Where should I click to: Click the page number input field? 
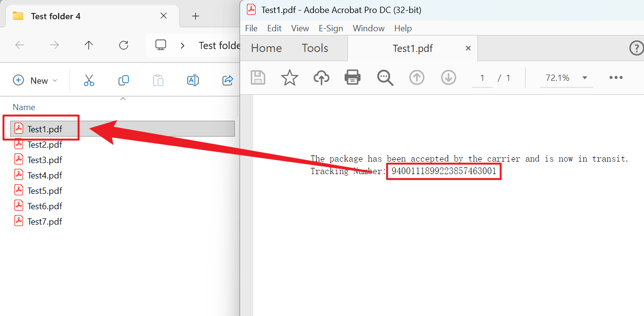tap(482, 77)
